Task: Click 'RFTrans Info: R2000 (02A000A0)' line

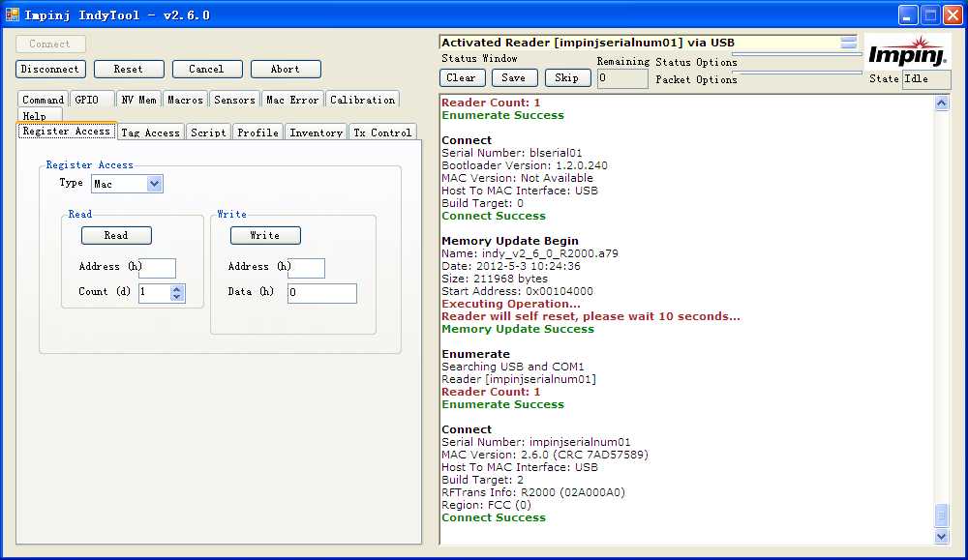Action: (532, 492)
